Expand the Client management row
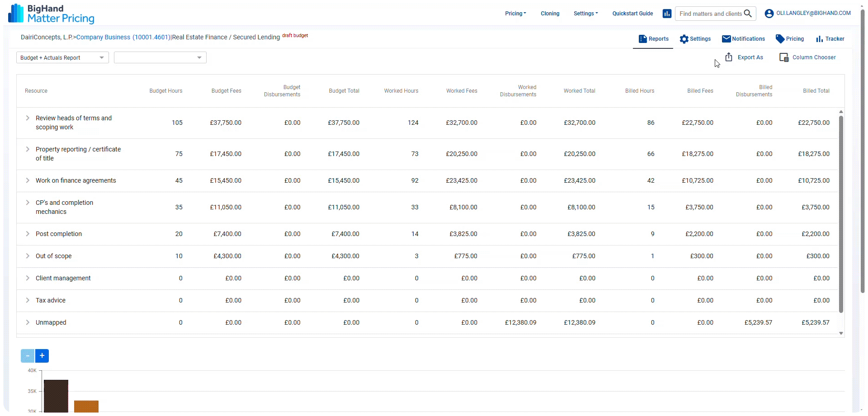 click(x=28, y=278)
